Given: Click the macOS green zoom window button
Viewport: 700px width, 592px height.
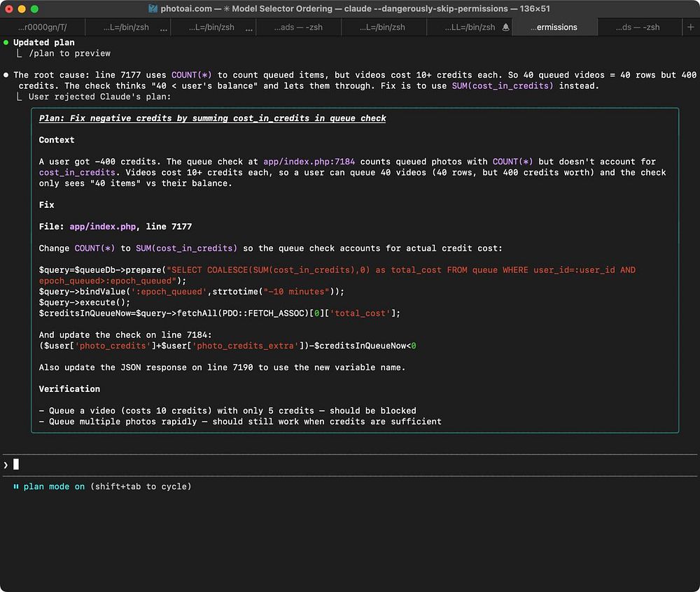Looking at the screenshot, I should coord(34,9).
